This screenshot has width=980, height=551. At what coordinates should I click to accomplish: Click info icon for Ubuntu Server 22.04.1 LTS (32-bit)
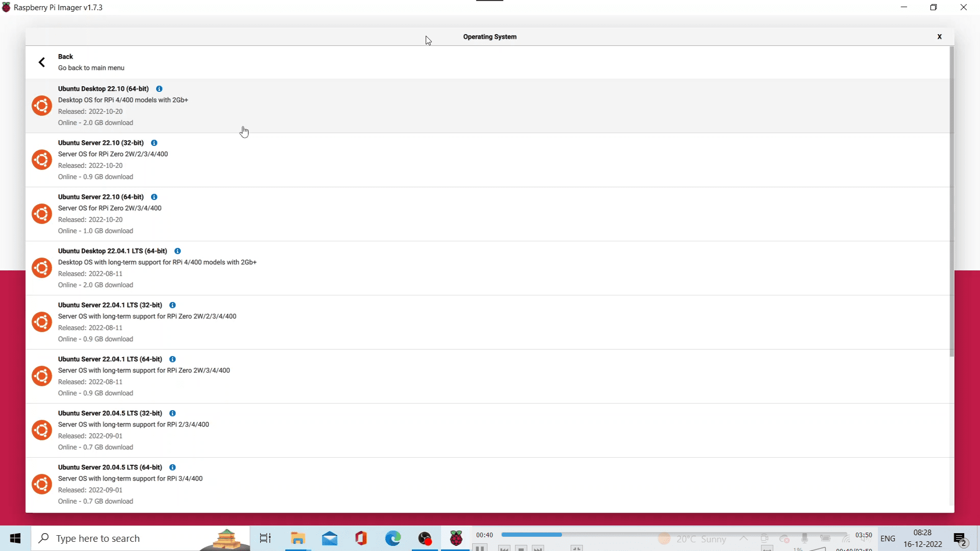(173, 305)
